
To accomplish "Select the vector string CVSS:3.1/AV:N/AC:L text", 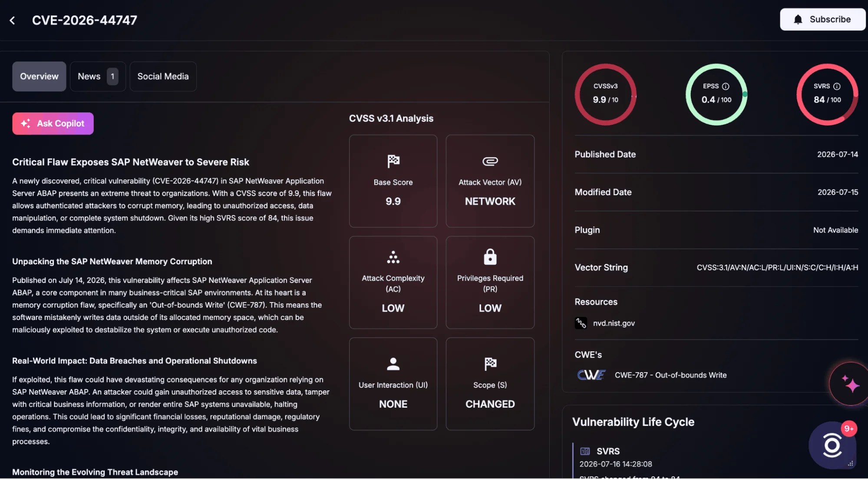I will [x=777, y=267].
